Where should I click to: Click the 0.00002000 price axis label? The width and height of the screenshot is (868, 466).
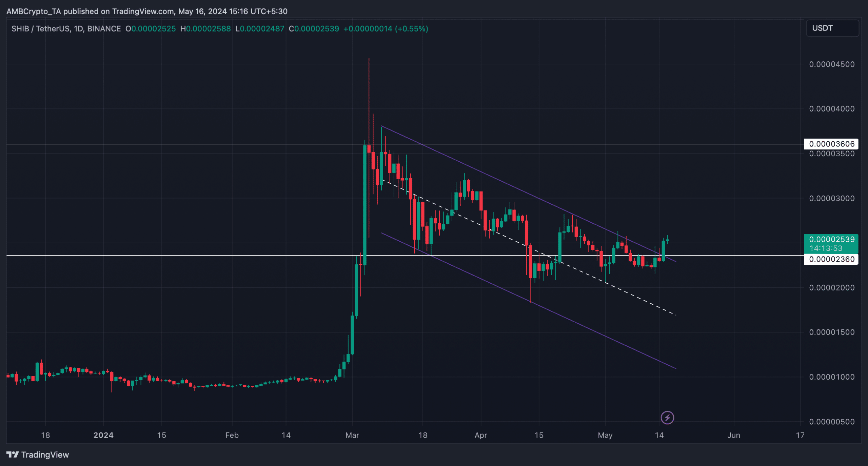click(832, 288)
